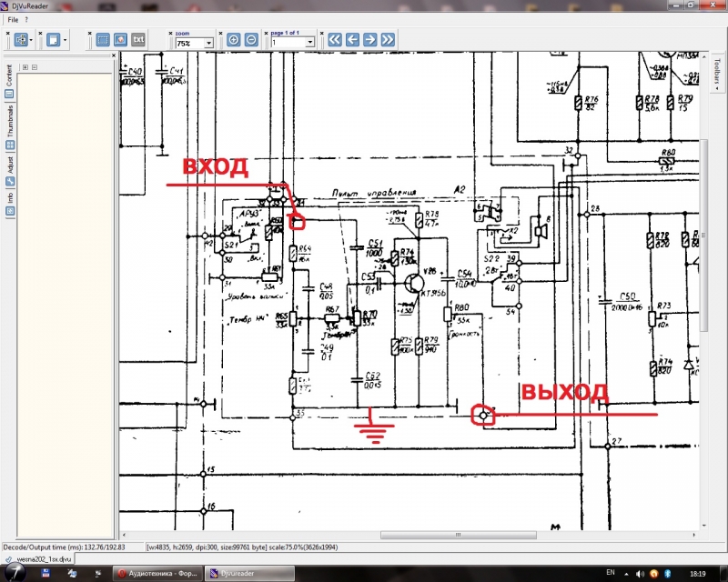Jump to the last page
The width and height of the screenshot is (728, 582).
click(x=389, y=40)
